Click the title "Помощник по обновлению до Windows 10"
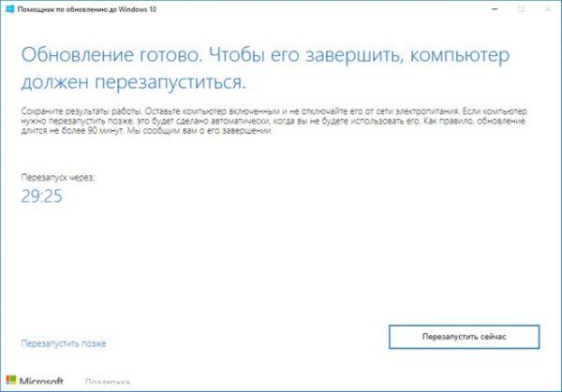Viewport: 562px width, 392px height. coord(87,9)
